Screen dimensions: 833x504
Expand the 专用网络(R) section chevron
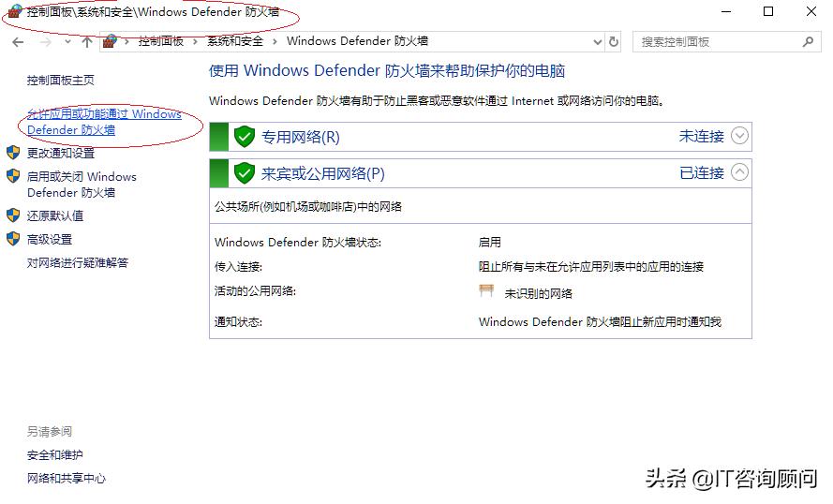739,136
